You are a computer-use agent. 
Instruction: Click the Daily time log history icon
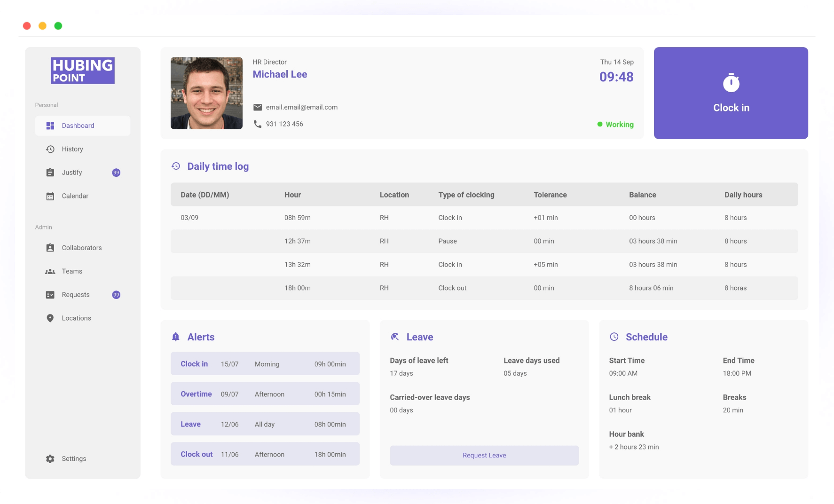coord(176,166)
